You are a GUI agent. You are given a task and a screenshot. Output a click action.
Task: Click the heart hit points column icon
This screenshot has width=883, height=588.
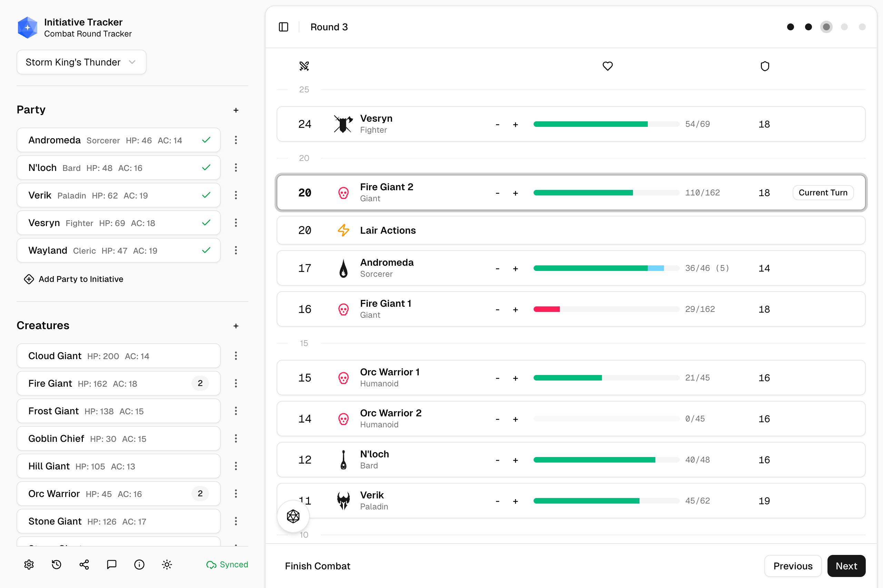point(607,65)
